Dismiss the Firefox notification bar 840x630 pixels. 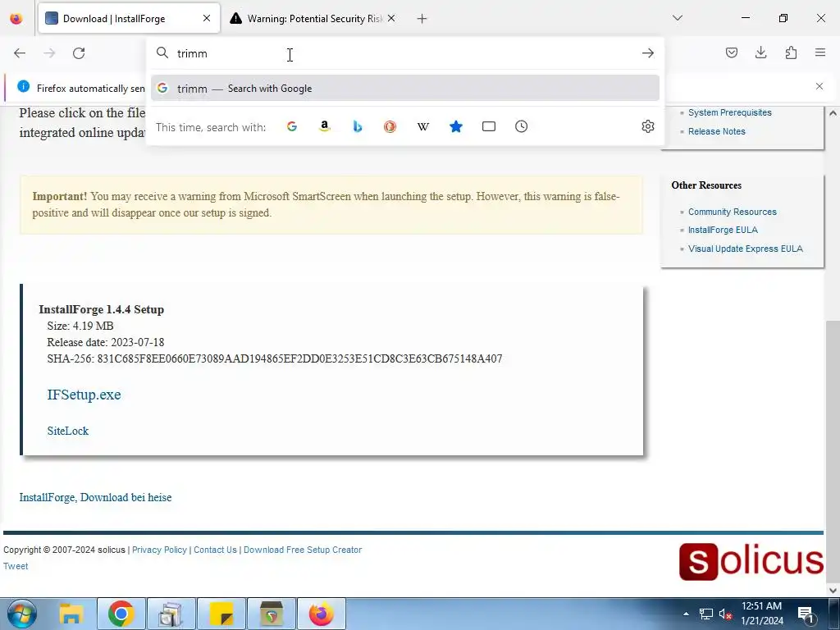[x=819, y=86]
